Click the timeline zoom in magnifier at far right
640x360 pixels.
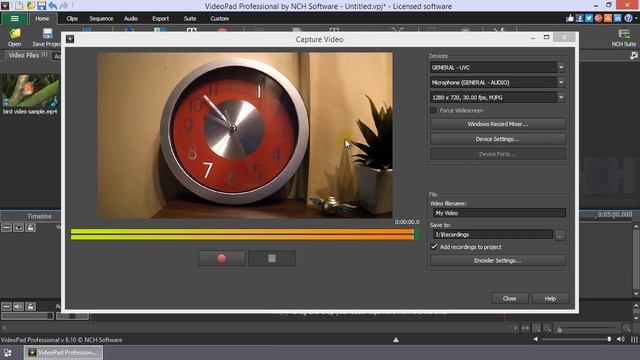click(x=627, y=328)
